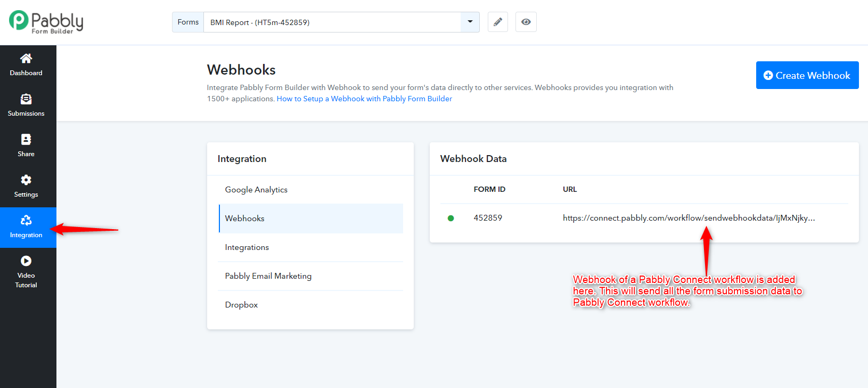868x388 pixels.
Task: Select Pabbly Email Marketing option
Action: [311, 276]
